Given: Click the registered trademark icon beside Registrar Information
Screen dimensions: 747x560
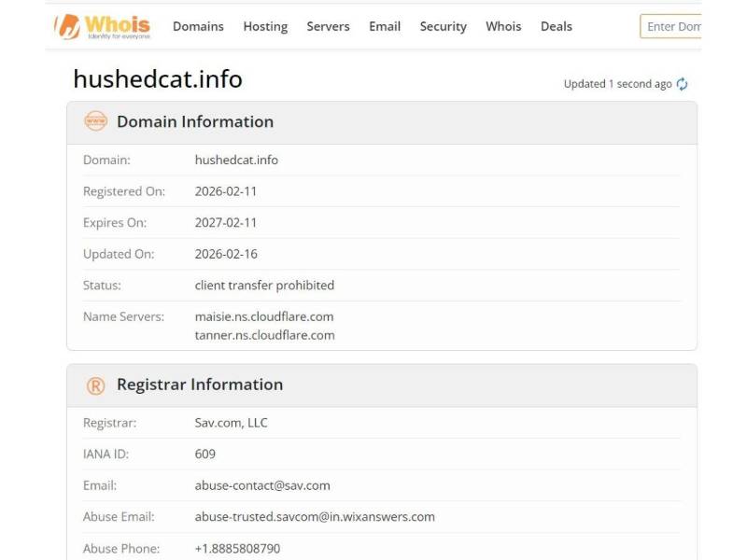Looking at the screenshot, I should pos(95,384).
